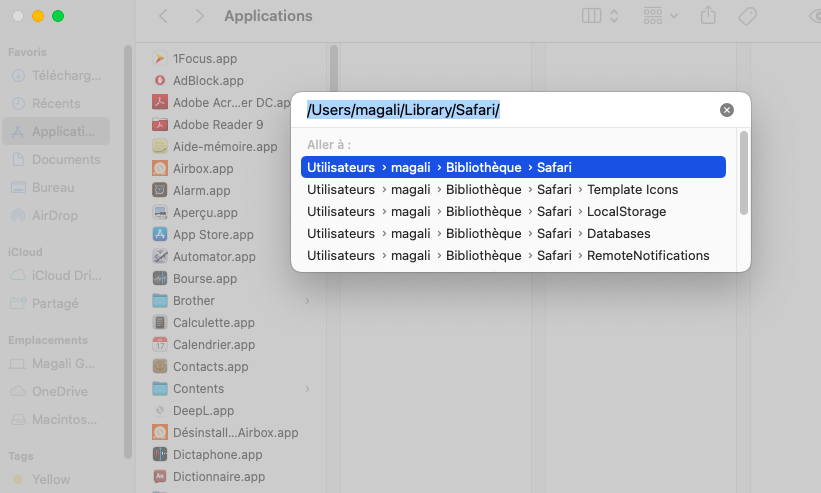Select Applications in the sidebar
The width and height of the screenshot is (821, 493).
(57, 131)
